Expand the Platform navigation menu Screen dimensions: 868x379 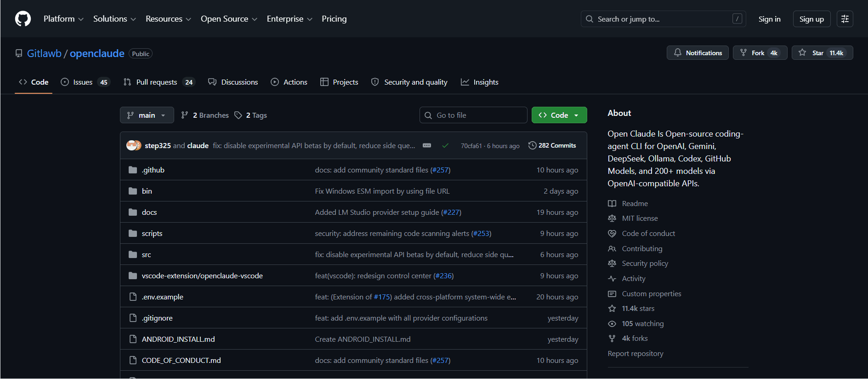click(63, 19)
